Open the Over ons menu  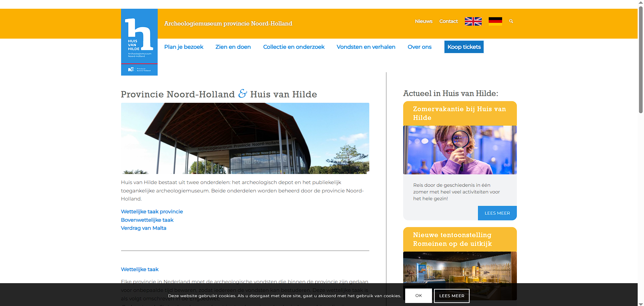point(419,47)
